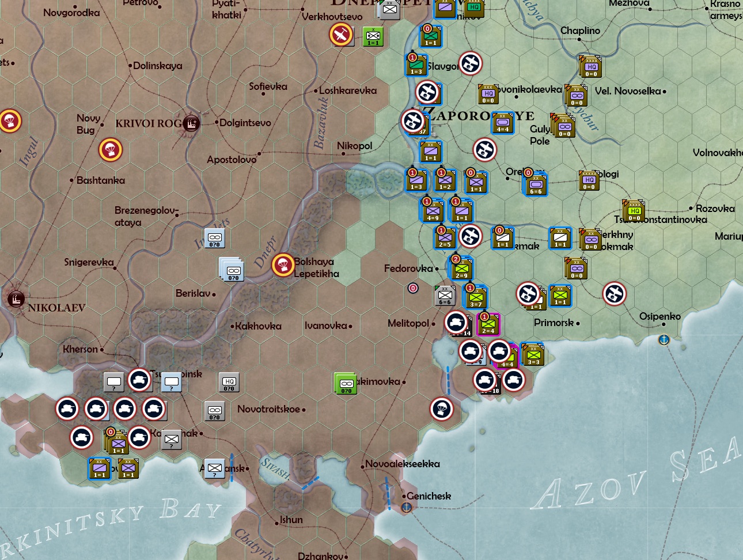Select blue unknown infantry counter at Armyansk
Image resolution: width=743 pixels, height=560 pixels.
tap(214, 468)
